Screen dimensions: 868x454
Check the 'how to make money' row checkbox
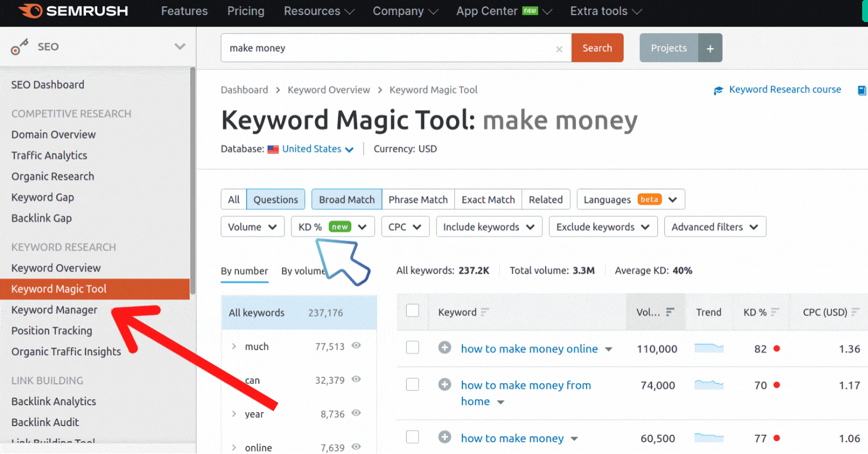[x=412, y=437]
